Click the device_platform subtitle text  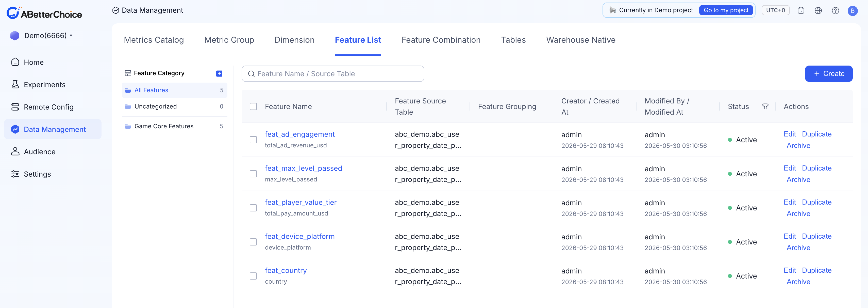288,248
